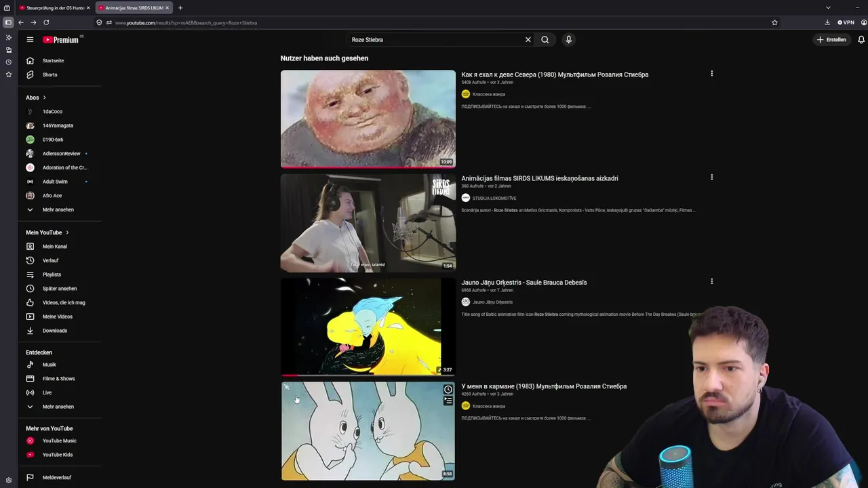
Task: Open Filme & Shows in sidebar
Action: click(x=60, y=378)
